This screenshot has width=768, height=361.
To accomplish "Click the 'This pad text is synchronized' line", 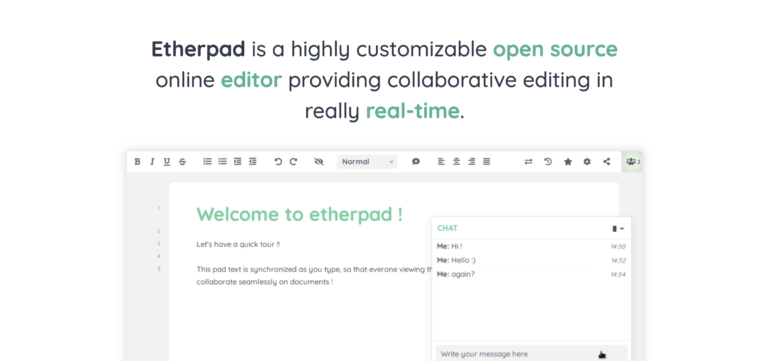I will [314, 269].
